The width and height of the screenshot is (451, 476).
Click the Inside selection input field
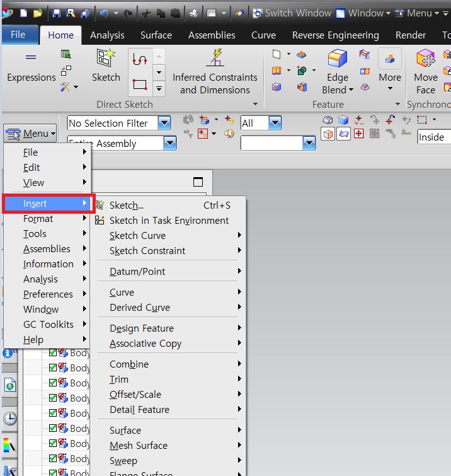point(433,137)
